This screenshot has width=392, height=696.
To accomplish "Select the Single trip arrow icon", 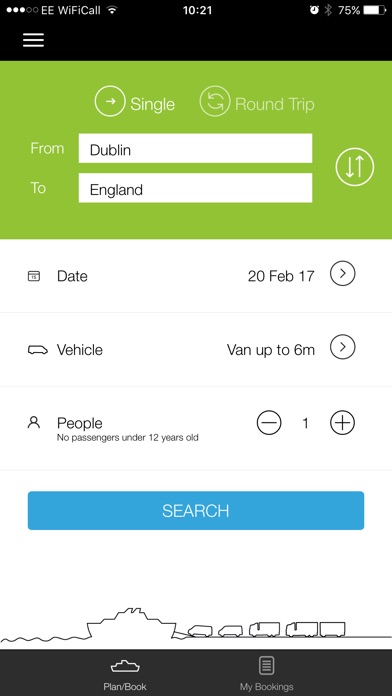I will [110, 101].
